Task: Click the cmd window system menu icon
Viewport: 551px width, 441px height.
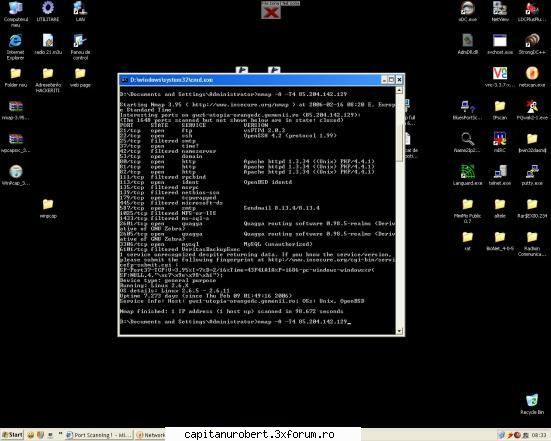Action: click(124, 80)
